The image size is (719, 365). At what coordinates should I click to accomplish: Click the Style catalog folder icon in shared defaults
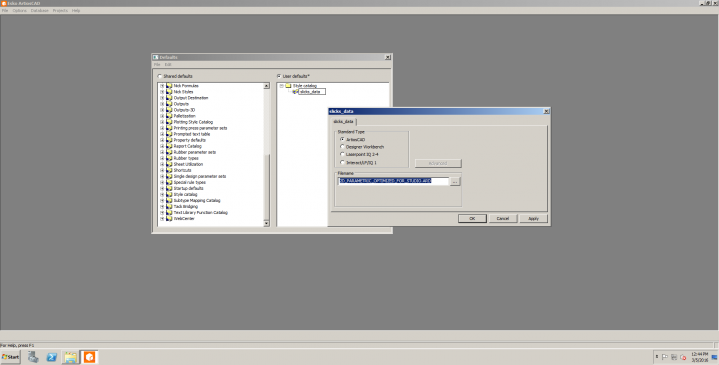coord(169,194)
